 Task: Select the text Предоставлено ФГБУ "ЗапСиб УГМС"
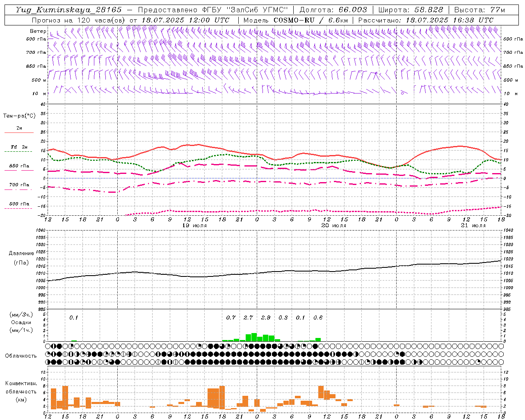pyautogui.click(x=213, y=10)
